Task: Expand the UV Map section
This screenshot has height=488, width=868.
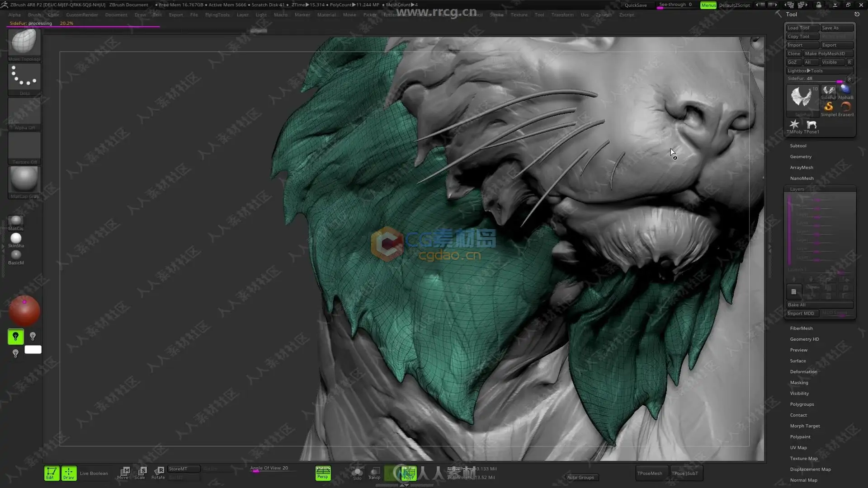Action: (x=798, y=447)
